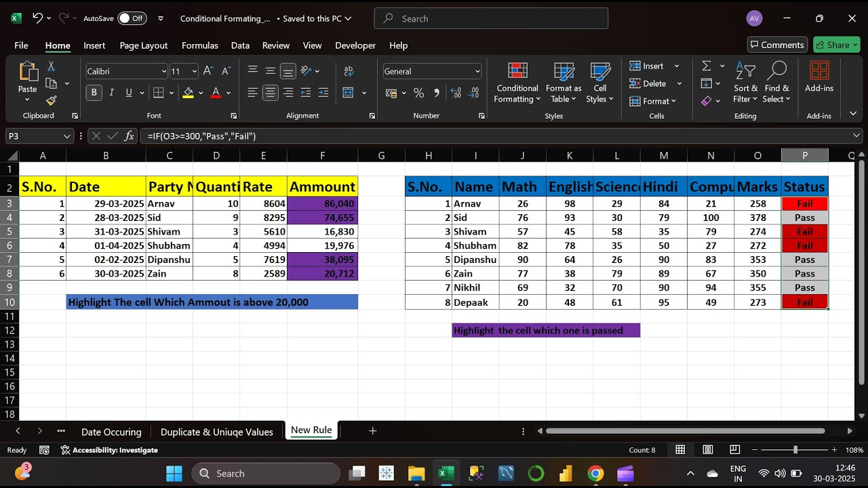Open Sort & Filter menu
Screen dimensions: 868x488
(745, 83)
